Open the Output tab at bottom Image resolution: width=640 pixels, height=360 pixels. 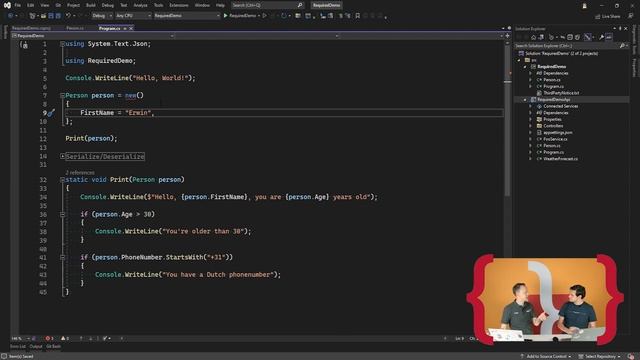pos(36,347)
